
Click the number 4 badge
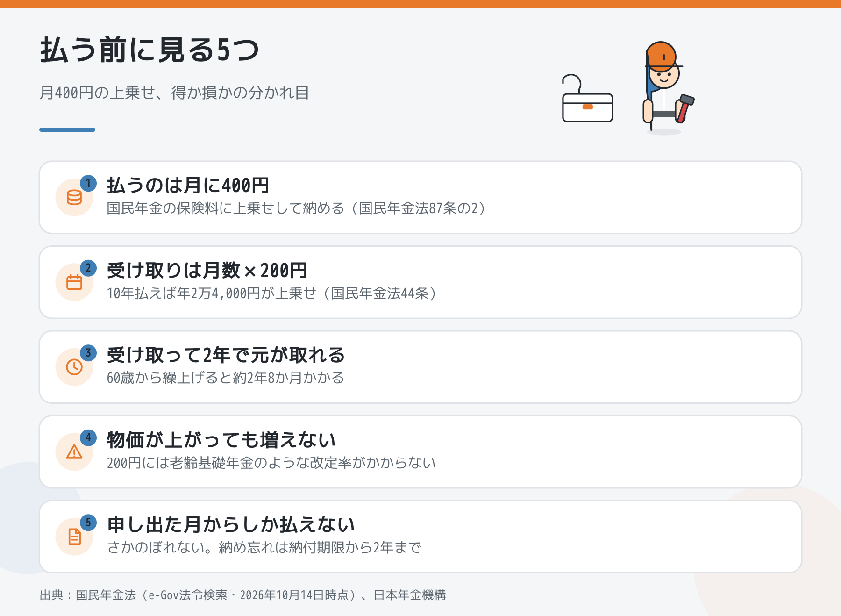[x=88, y=437]
